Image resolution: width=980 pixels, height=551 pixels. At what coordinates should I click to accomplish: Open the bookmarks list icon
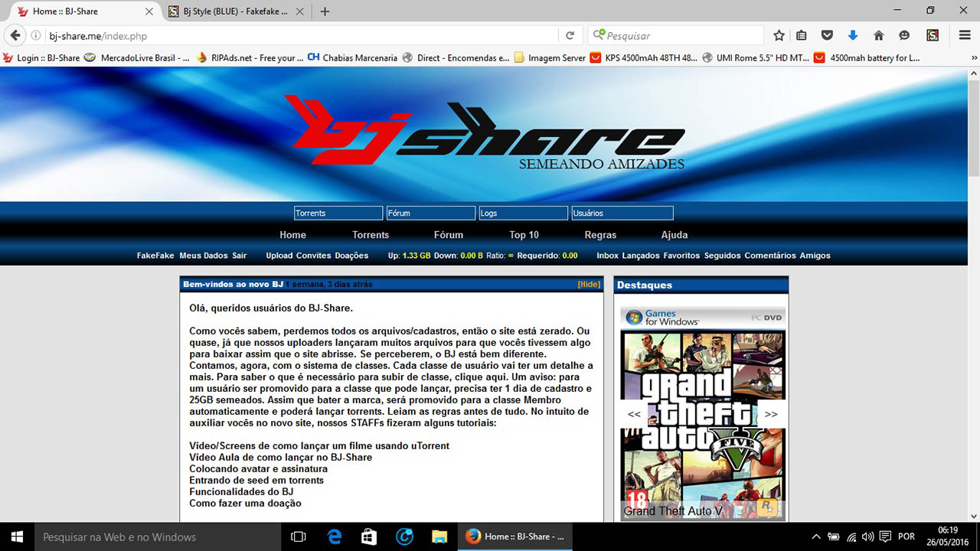pyautogui.click(x=802, y=36)
